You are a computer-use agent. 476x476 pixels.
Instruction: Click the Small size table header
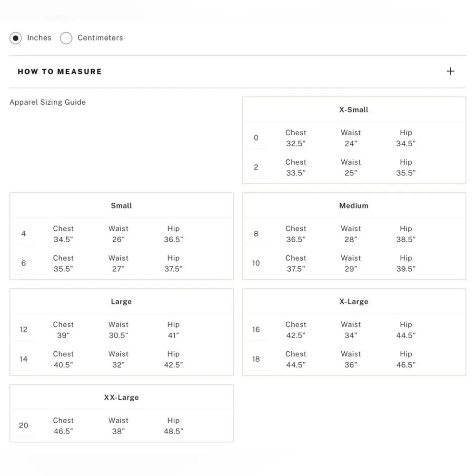click(121, 206)
